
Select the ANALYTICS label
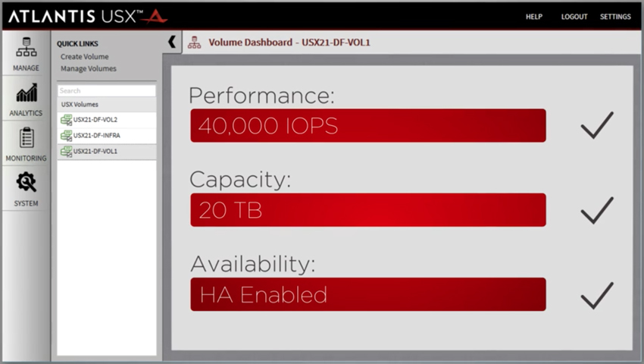point(26,113)
